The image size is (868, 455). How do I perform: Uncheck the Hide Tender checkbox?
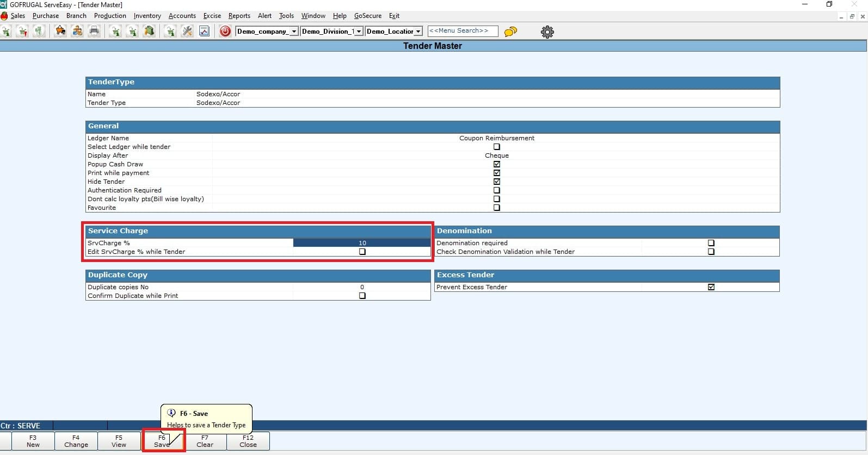[497, 182]
